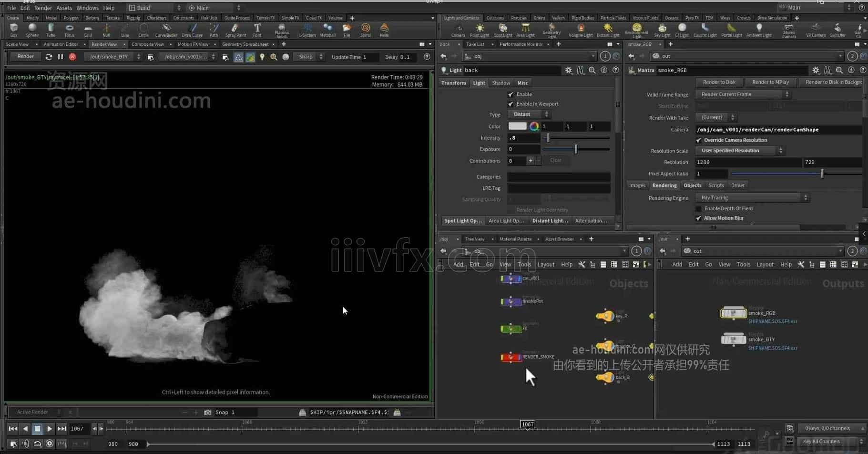
Task: Click the Render button
Action: (25, 57)
